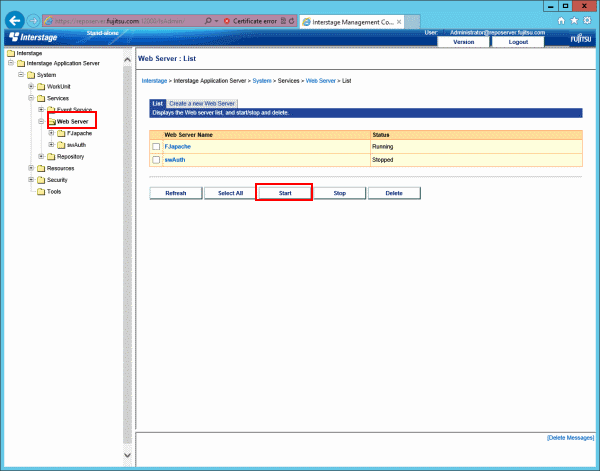Click the Fujitsu logo in header
This screenshot has height=471, width=600.
point(581,38)
